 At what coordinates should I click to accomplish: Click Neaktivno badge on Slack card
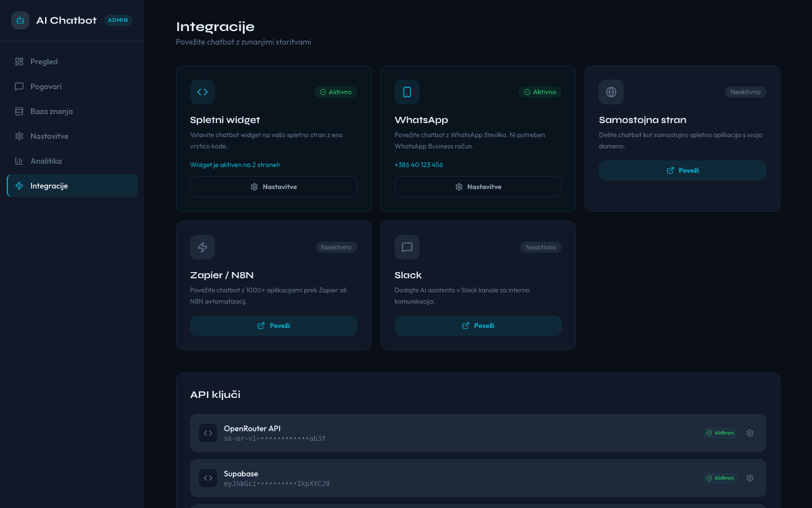pos(541,247)
